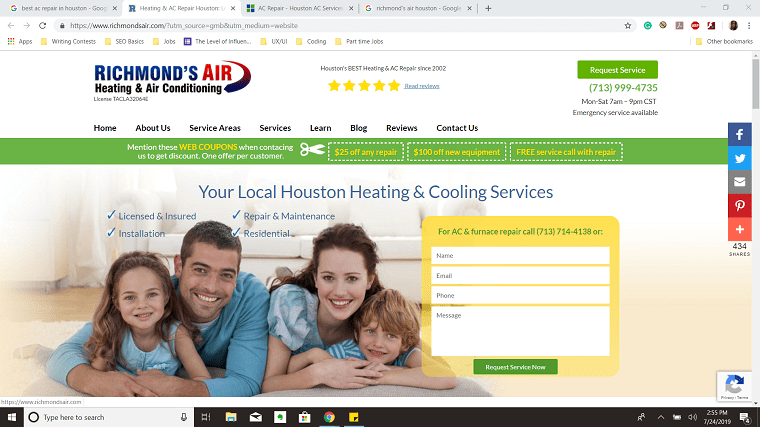Open notification center icon
Screen dimensions: 760x427
click(745, 417)
